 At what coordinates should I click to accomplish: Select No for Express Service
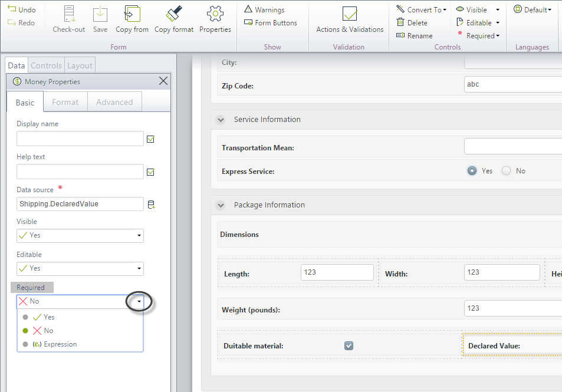pos(506,171)
